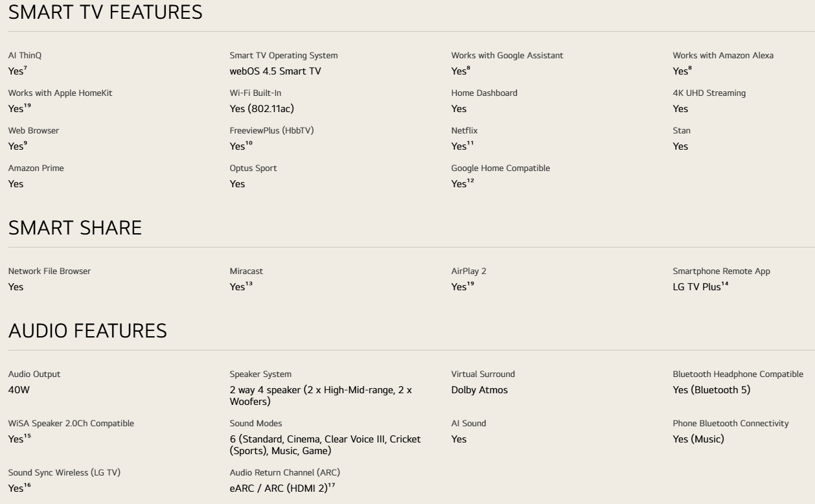Image resolution: width=815 pixels, height=504 pixels.
Task: Click footnote 7 next to AI ThinQ
Action: pos(25,69)
